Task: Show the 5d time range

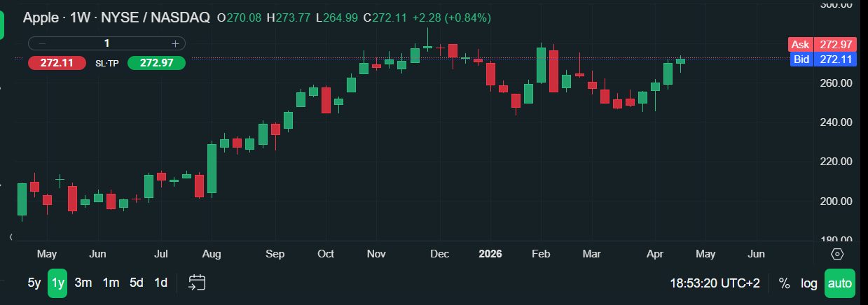Action: point(136,283)
